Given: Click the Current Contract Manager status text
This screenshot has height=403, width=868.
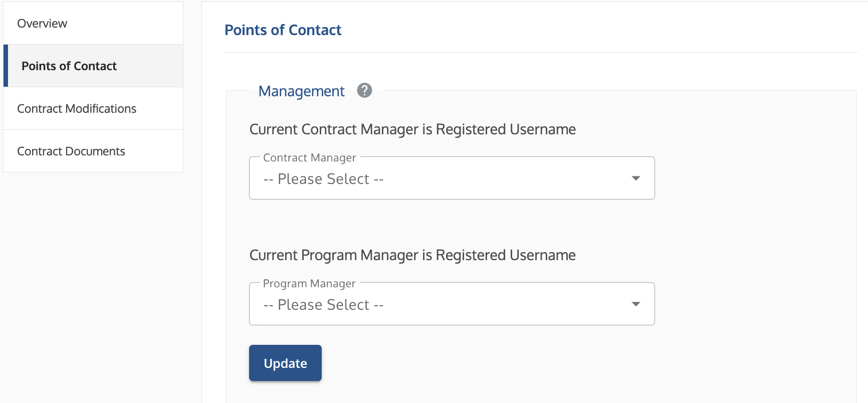Looking at the screenshot, I should coord(412,129).
